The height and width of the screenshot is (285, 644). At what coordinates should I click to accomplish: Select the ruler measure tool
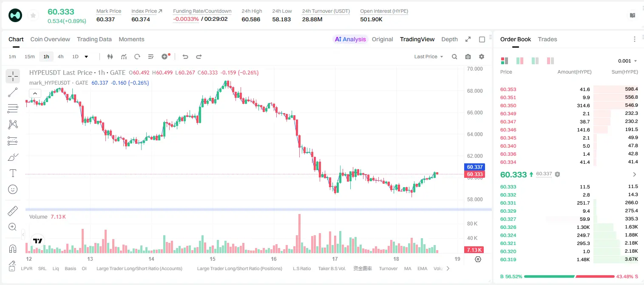pos(13,211)
